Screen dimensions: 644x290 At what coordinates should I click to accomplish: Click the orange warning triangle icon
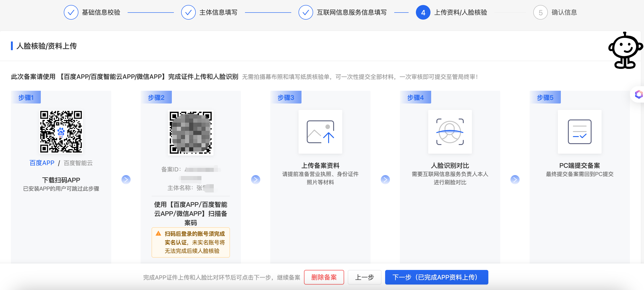pyautogui.click(x=158, y=233)
